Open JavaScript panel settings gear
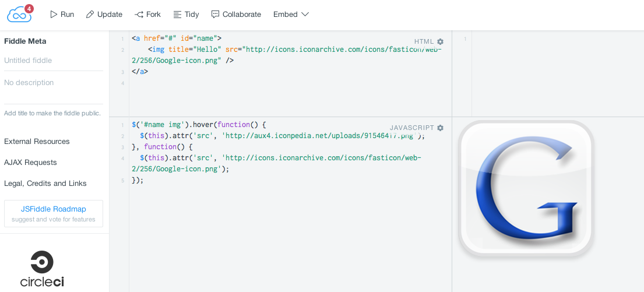644x292 pixels. tap(440, 128)
